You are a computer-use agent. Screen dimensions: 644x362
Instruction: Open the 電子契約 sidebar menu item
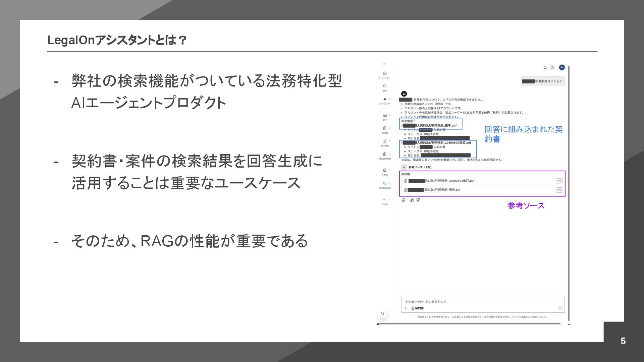385,142
